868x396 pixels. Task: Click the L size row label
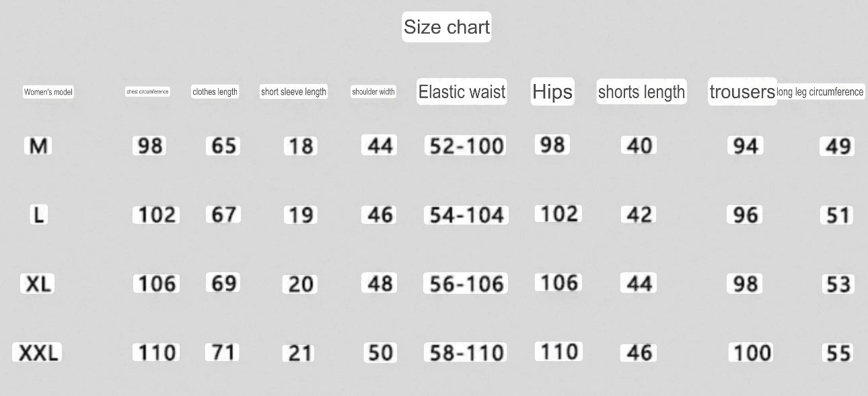(39, 215)
